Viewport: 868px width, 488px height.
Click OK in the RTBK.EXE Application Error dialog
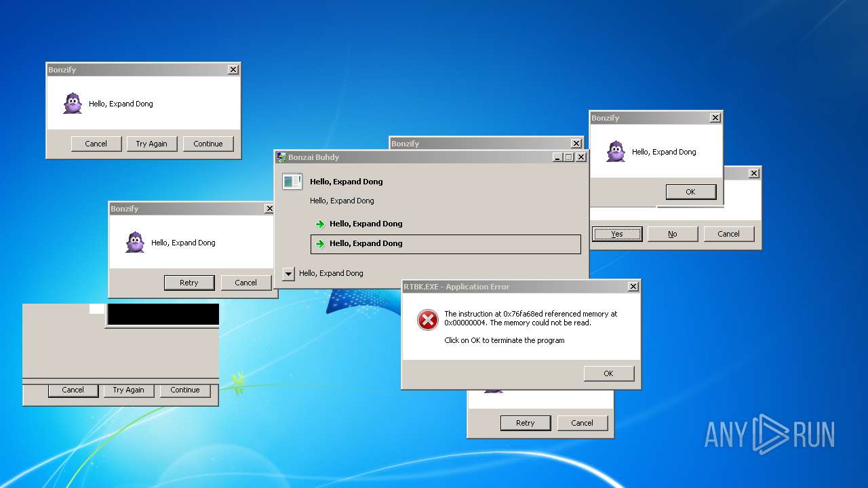pyautogui.click(x=609, y=373)
